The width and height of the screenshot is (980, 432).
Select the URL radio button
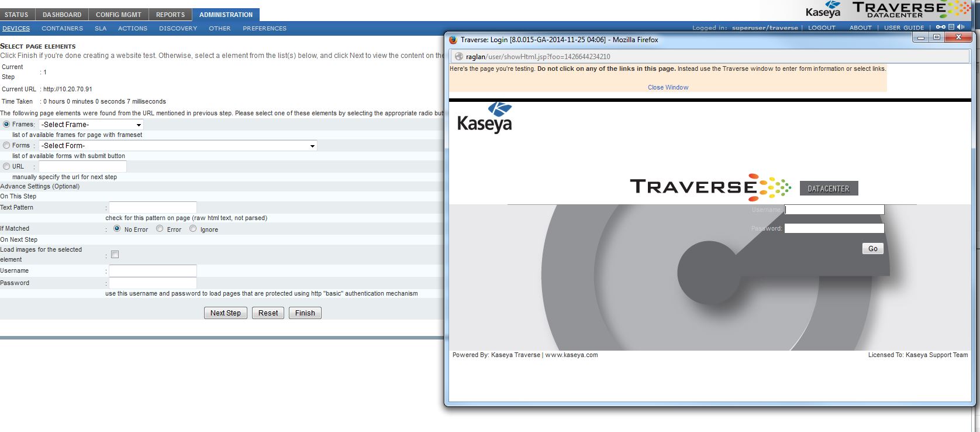pos(6,166)
